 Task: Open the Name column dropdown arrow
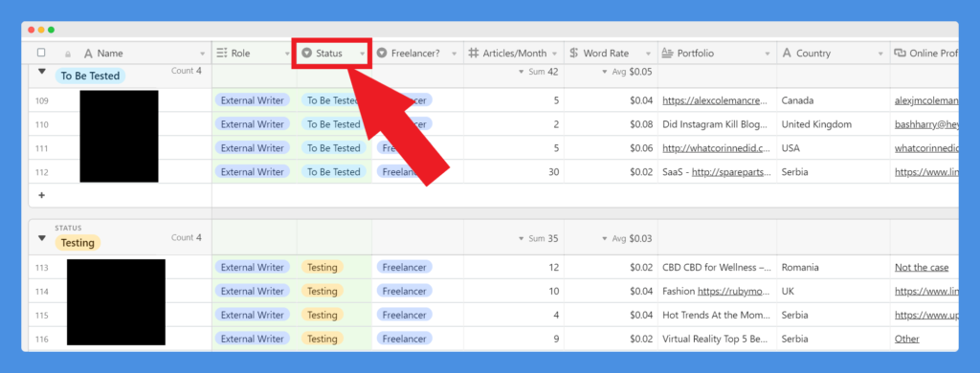[x=203, y=54]
